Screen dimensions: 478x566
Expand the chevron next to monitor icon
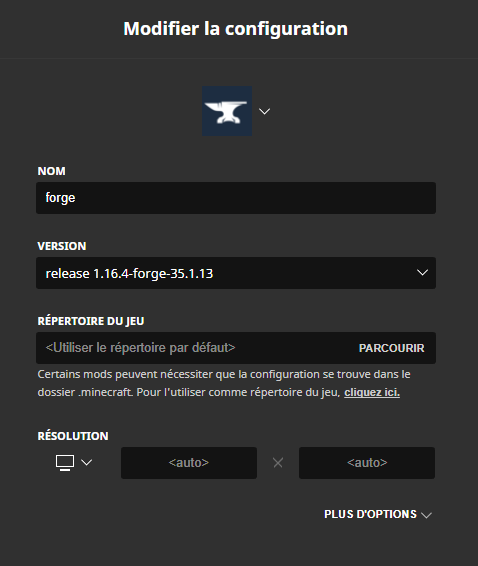pyautogui.click(x=87, y=462)
